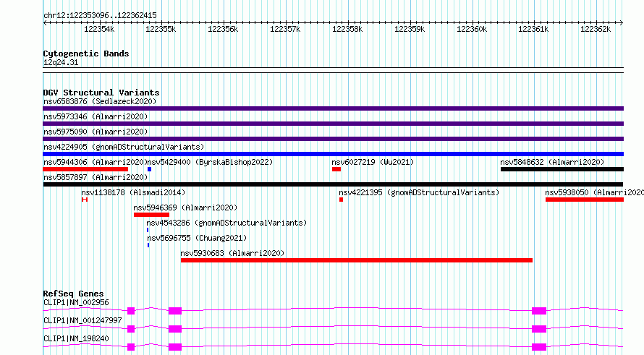Viewport: 644px width, 355px height.
Task: Select nsv5930683 (Almarri2020) variant label
Action: 232,253
